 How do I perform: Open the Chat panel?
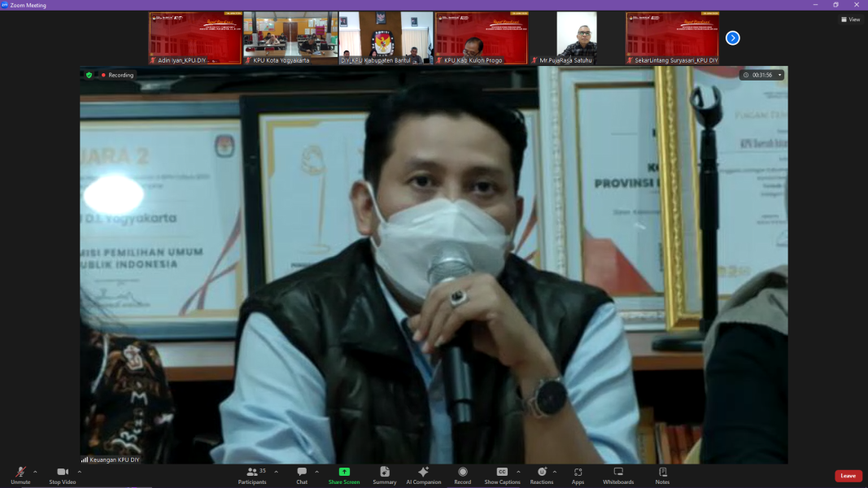[302, 475]
